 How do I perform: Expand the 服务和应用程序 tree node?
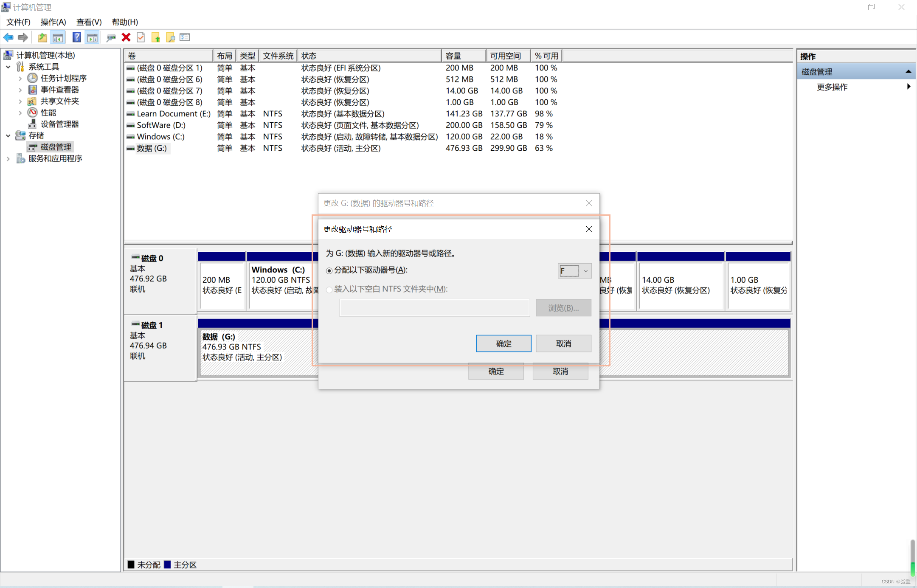coord(8,158)
